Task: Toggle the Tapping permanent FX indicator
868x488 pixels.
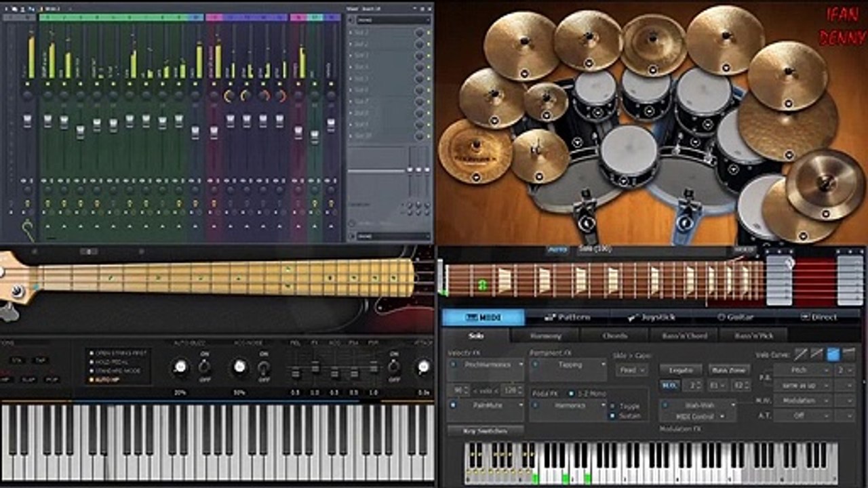Action: (x=535, y=365)
